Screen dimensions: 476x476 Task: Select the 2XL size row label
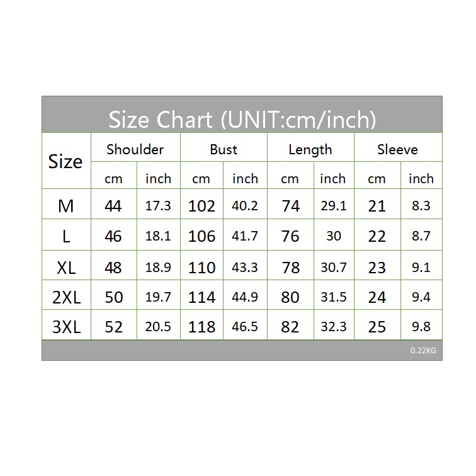coord(65,297)
